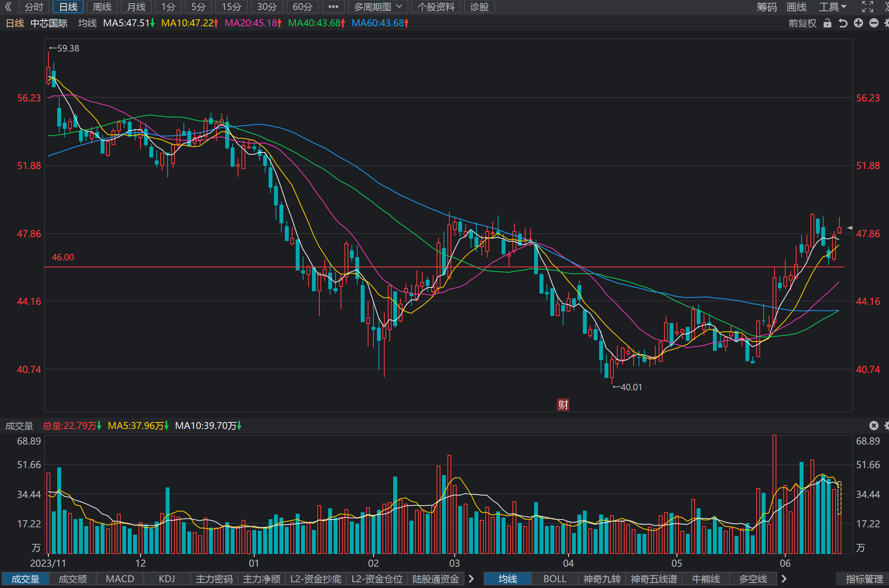Toggle fullscreen chart icon
Image resolution: width=889 pixels, height=588 pixels.
pos(867,7)
